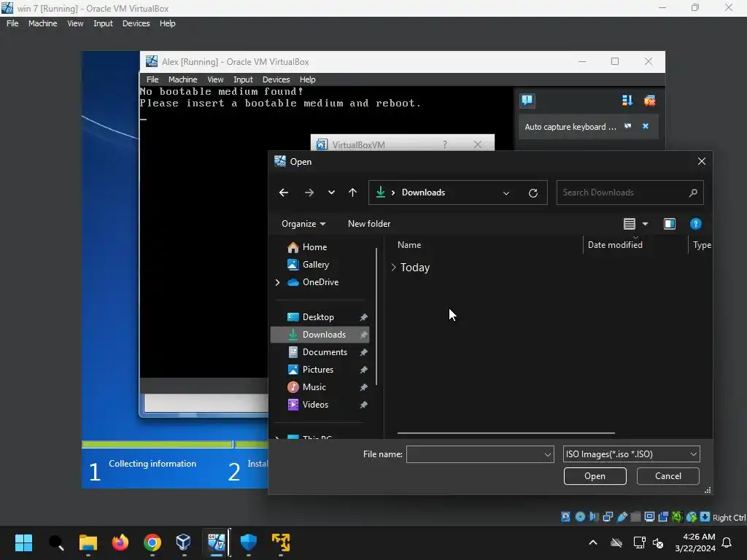Dismiss the Auto capture keyboard notification
Screen dimensions: 747x560
coord(645,126)
